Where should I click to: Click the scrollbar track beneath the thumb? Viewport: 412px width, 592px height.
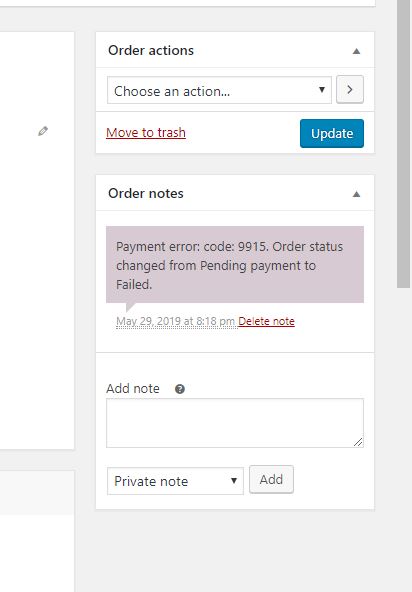404,440
